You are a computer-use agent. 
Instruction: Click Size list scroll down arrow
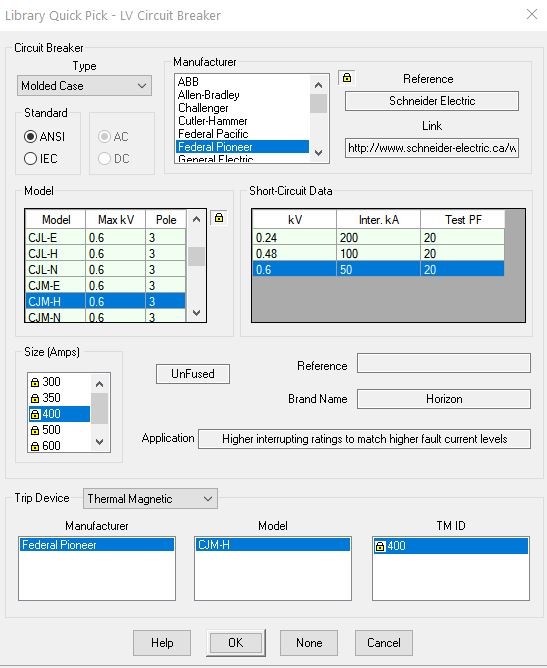[100, 442]
